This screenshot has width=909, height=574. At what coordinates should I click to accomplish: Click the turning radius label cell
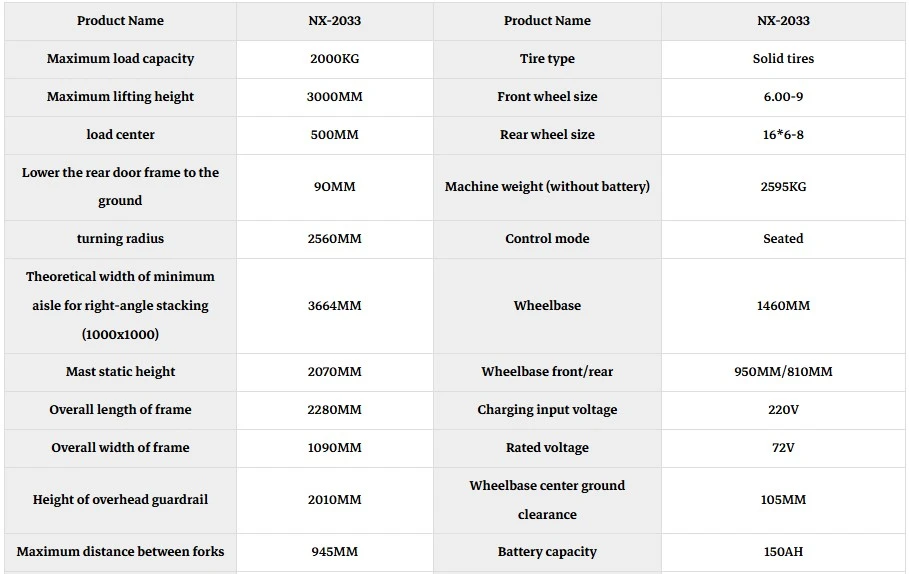pos(120,239)
